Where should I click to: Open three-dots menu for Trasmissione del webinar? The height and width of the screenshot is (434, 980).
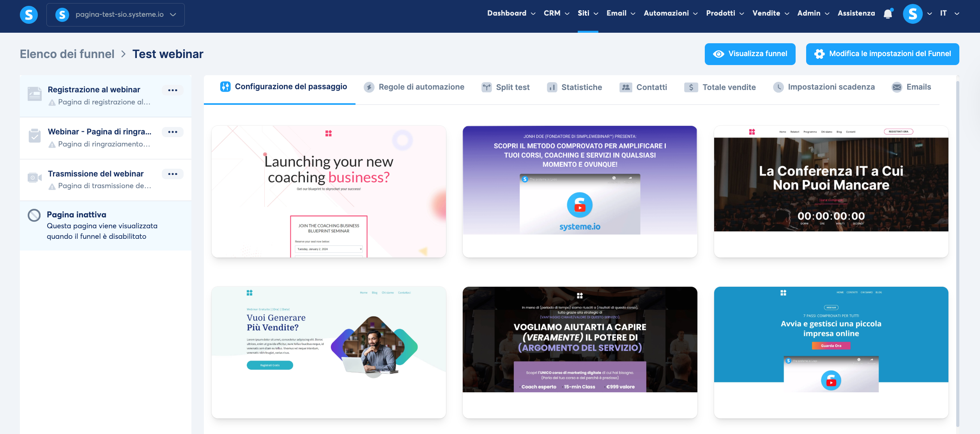(173, 174)
